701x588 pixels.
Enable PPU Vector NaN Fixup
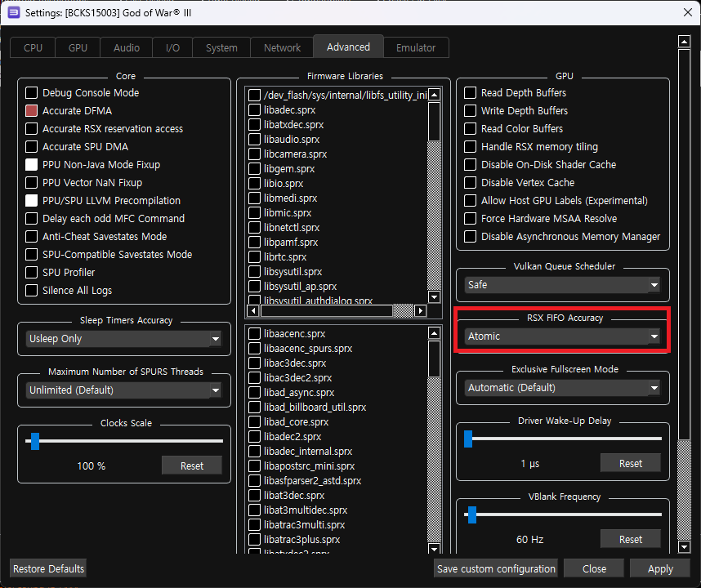click(x=31, y=182)
